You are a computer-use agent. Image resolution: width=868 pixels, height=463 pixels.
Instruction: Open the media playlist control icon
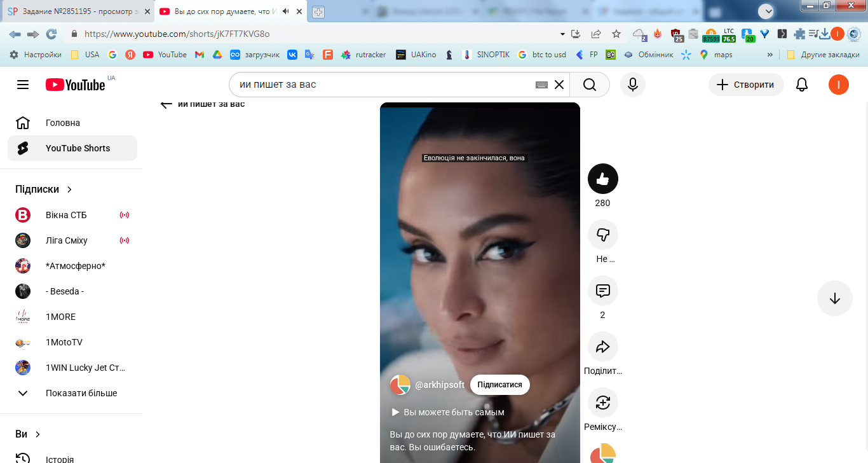coord(813,34)
